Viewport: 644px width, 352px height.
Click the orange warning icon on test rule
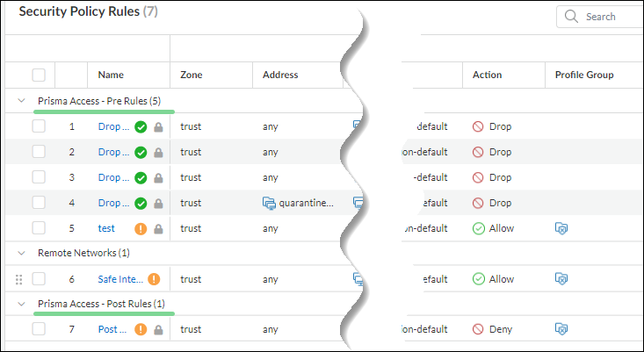[141, 228]
